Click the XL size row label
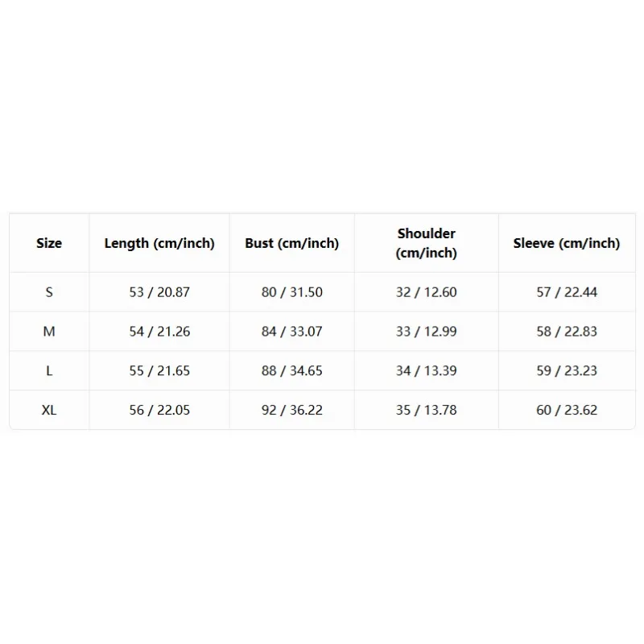 49,410
